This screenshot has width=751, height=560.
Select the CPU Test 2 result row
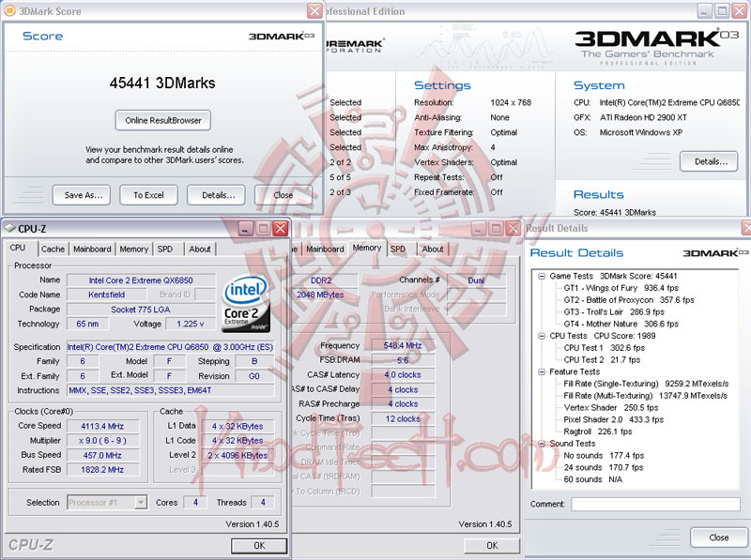(x=602, y=360)
